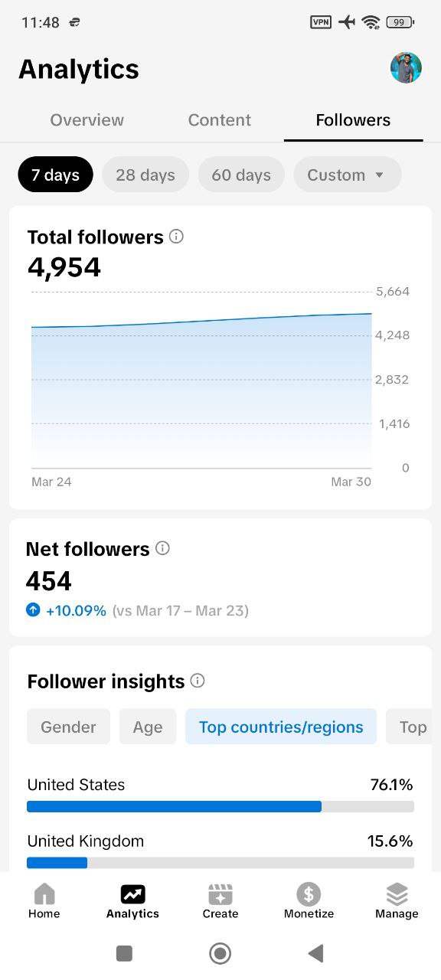The height and width of the screenshot is (980, 441).
Task: Show Age follower insights
Action: point(148,727)
